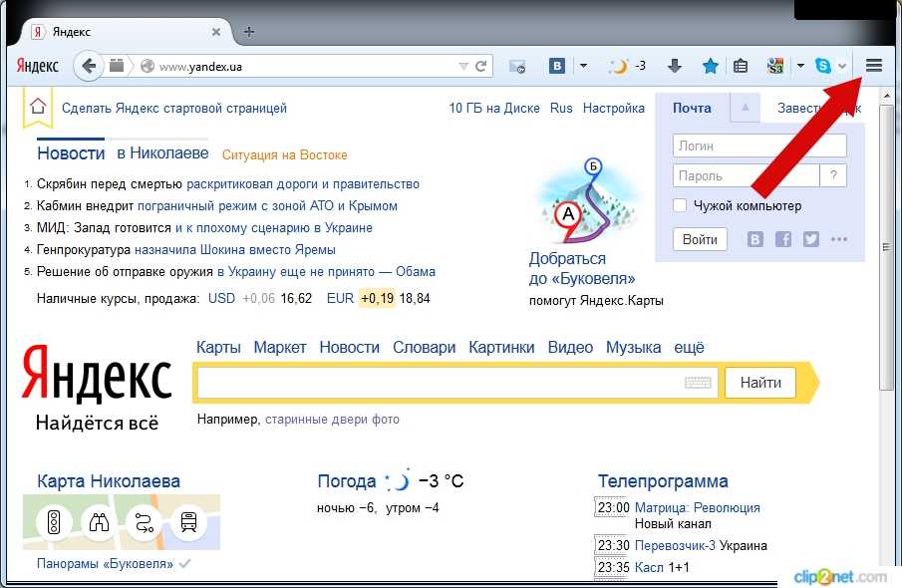
Task: Open the on-screen keyboard in search box
Action: point(698,383)
